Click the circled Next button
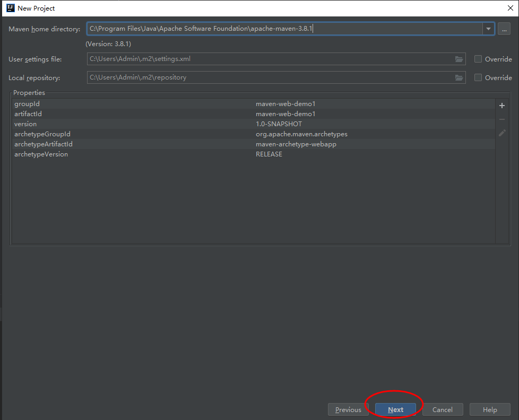 [395, 409]
